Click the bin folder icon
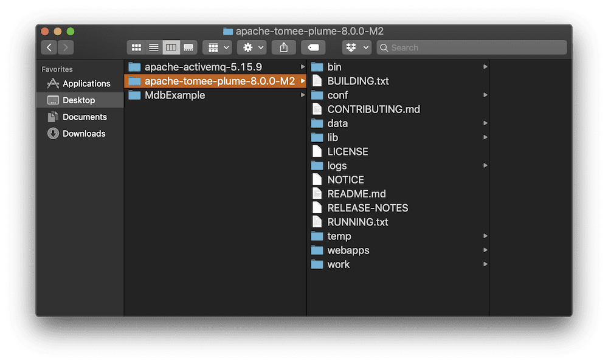The height and width of the screenshot is (364, 608). [317, 67]
